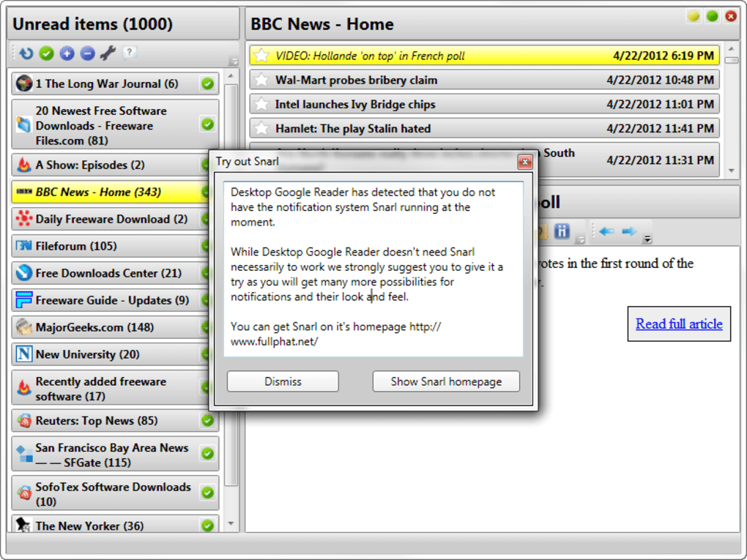Open the 'Hamlet: The play Stalin hated' article
Screen dimensions: 747x560
pyautogui.click(x=484, y=129)
